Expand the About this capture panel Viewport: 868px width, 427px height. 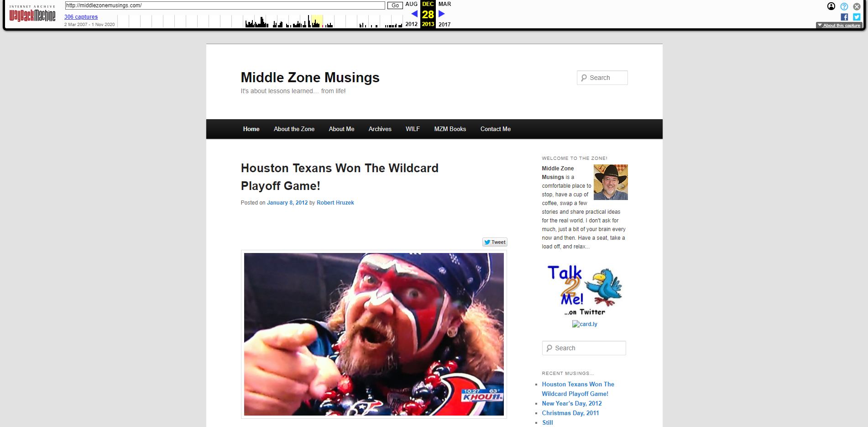click(839, 26)
